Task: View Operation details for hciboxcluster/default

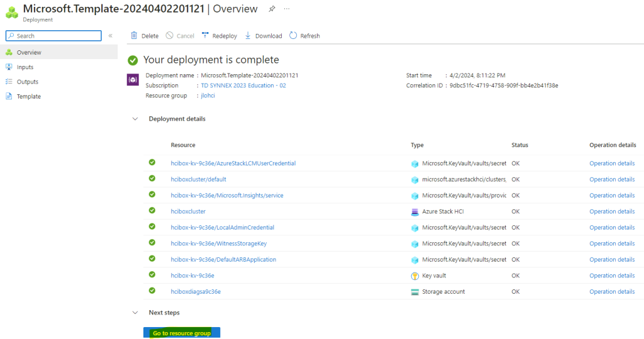Action: click(x=612, y=179)
